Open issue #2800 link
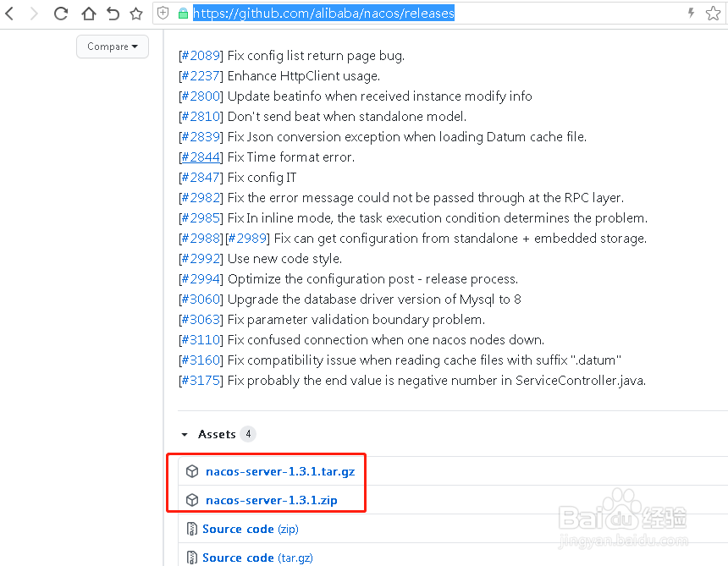728x566 pixels. (x=201, y=96)
